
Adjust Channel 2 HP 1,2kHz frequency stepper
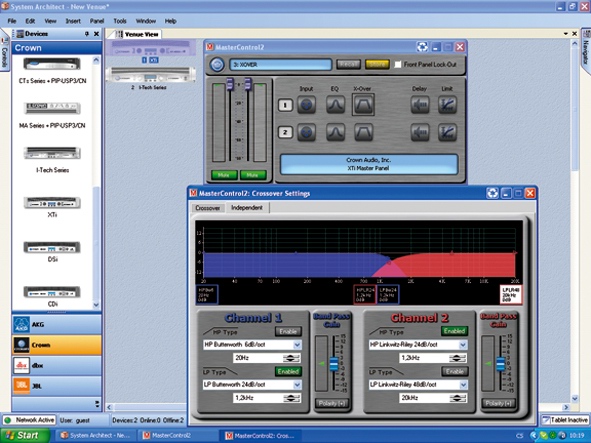[x=458, y=358]
